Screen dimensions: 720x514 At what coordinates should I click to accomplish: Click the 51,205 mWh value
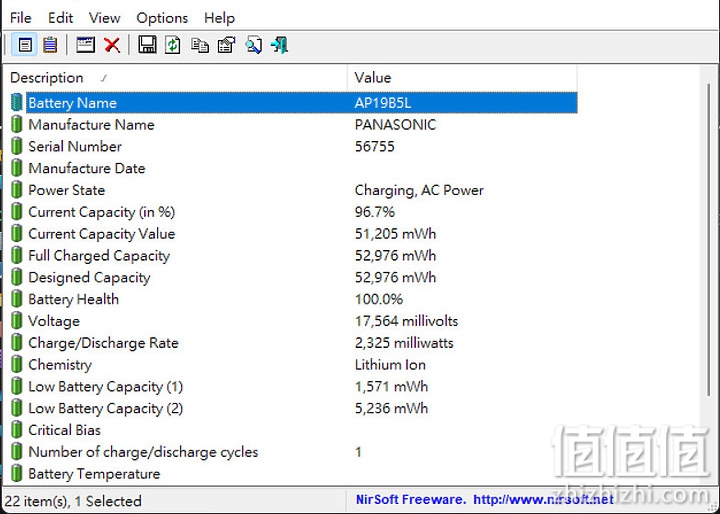(395, 234)
